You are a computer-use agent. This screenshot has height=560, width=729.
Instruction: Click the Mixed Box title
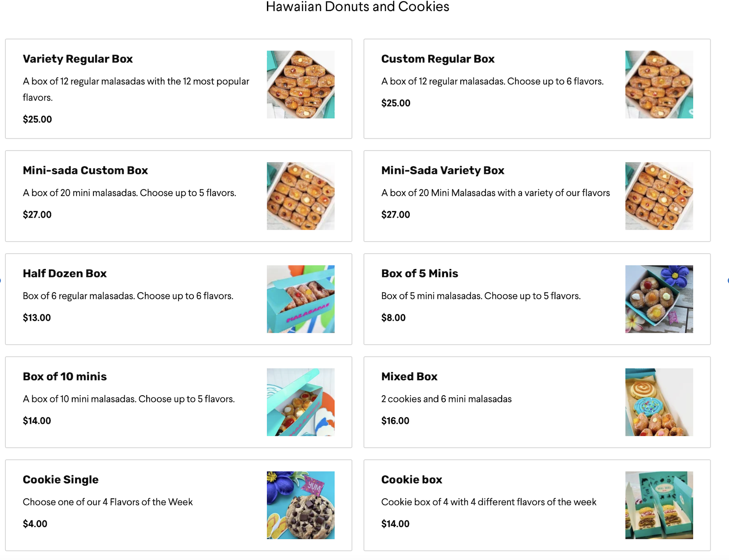point(409,377)
